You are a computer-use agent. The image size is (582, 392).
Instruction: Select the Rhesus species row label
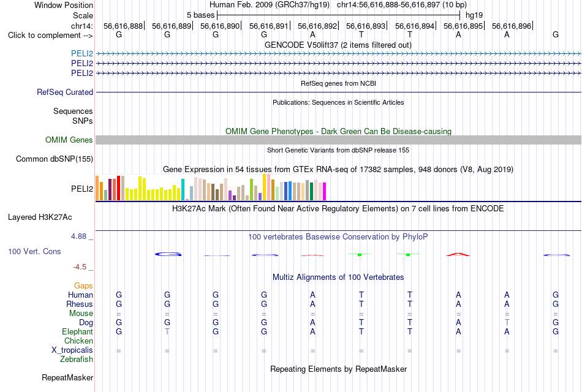[80, 304]
